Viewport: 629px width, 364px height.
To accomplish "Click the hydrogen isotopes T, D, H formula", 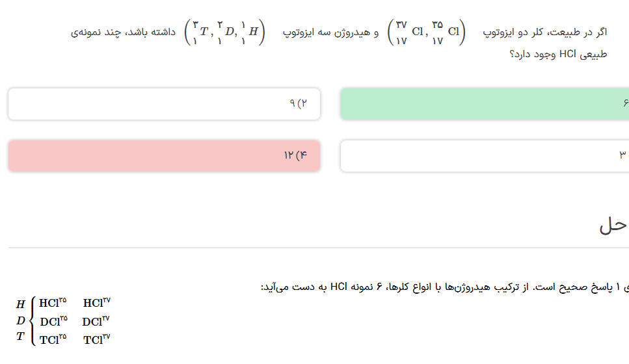I will tap(225, 32).
